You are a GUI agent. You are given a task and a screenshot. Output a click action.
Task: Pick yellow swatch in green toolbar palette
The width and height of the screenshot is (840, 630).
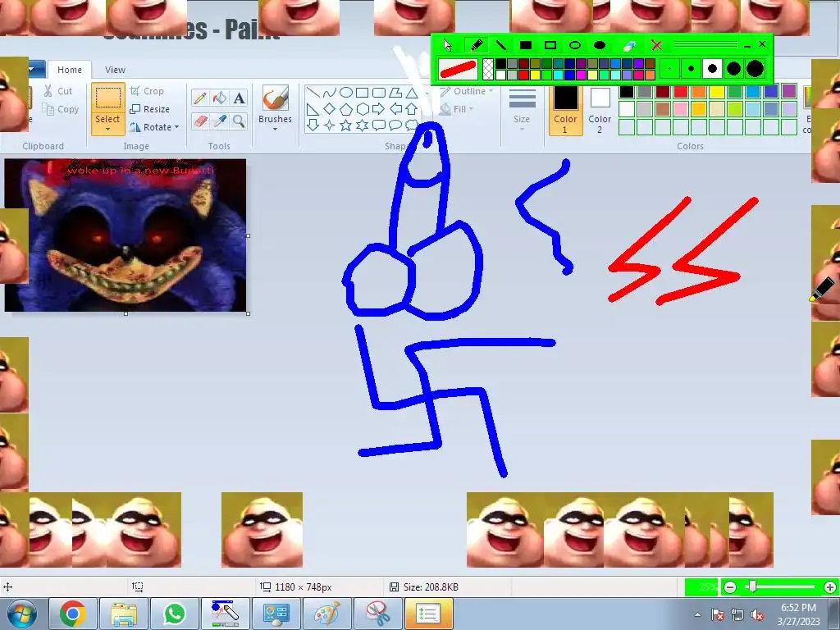point(535,75)
